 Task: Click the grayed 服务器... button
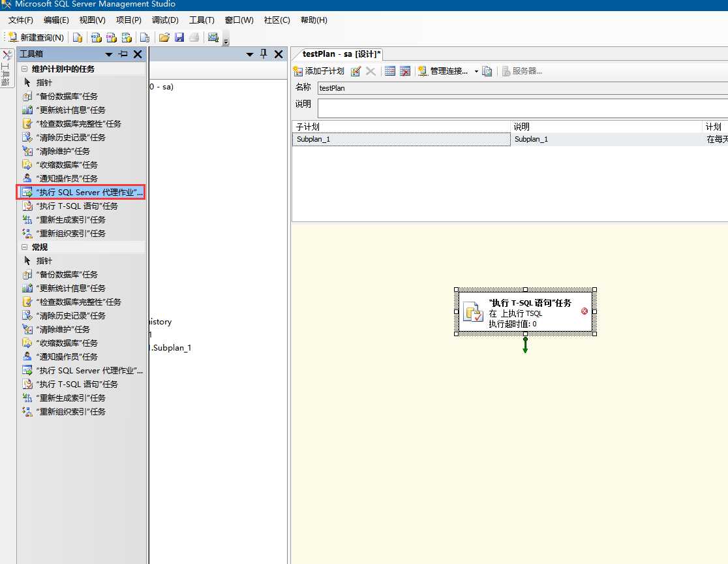click(x=522, y=71)
